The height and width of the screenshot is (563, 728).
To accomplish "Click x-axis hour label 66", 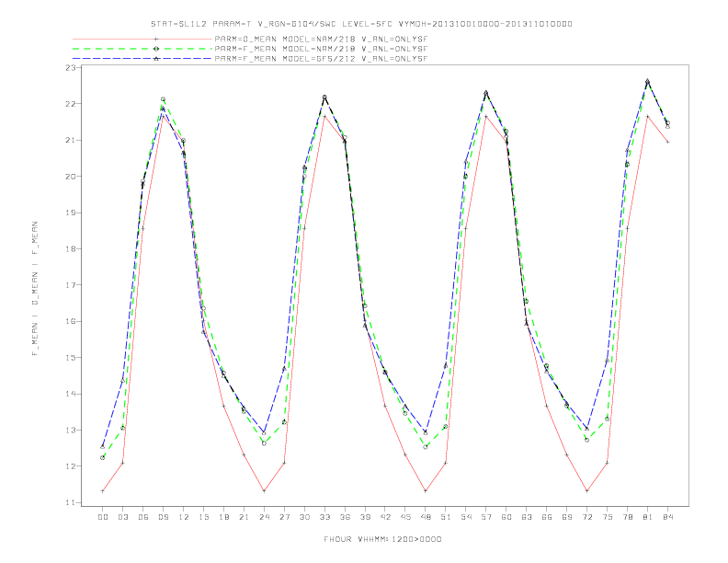I will coord(547,517).
